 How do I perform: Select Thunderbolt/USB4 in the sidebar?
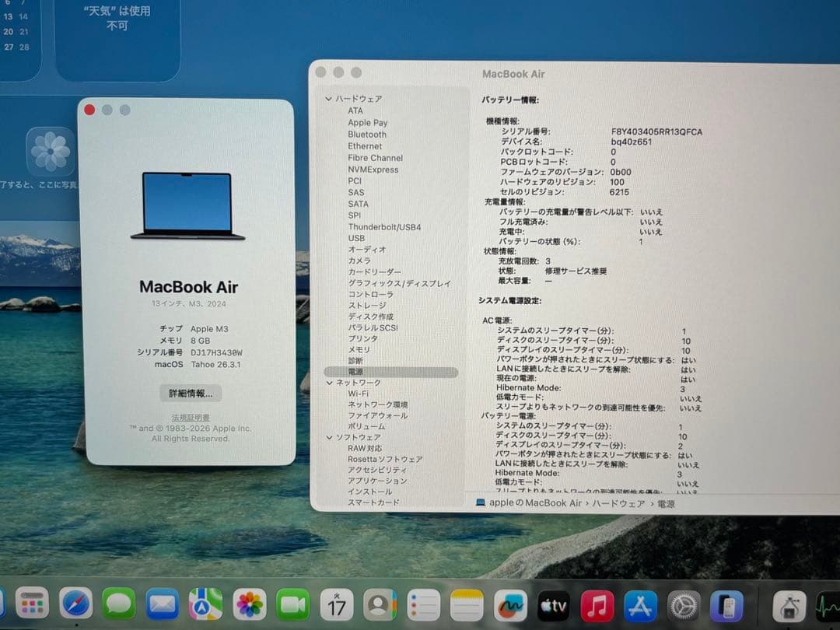(384, 227)
